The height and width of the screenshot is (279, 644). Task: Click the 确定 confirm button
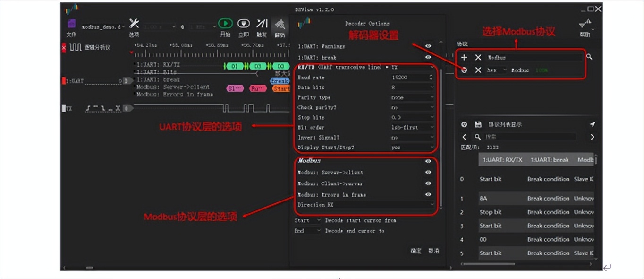click(x=416, y=251)
